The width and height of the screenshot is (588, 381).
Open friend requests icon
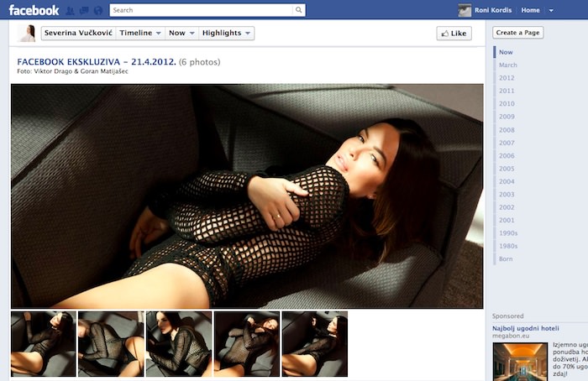(x=71, y=11)
